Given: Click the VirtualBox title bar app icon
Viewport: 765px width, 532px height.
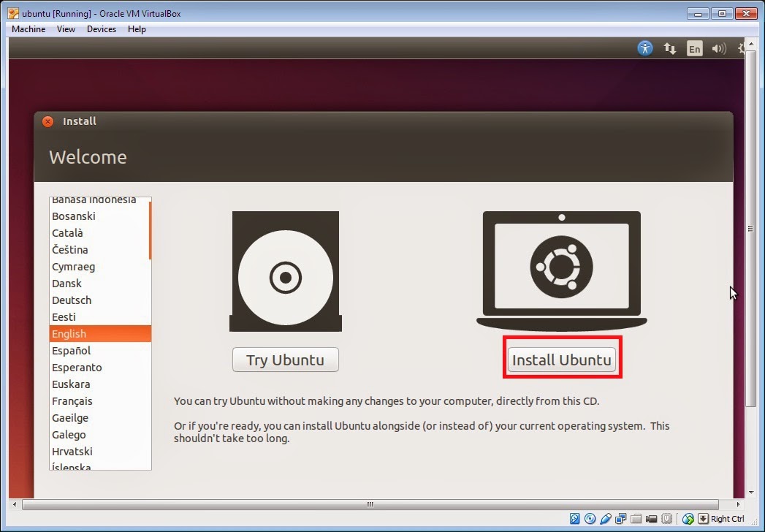Looking at the screenshot, I should coord(13,13).
